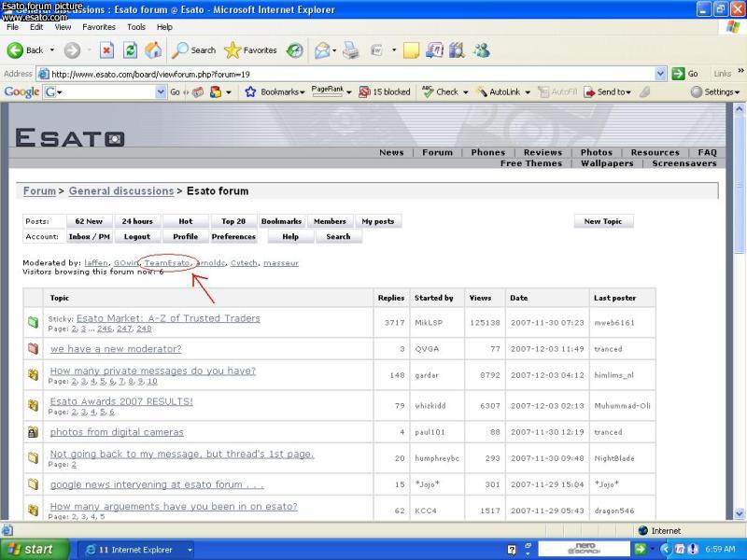The width and height of the screenshot is (747, 560).
Task: Click the Windows Start button
Action: click(x=34, y=550)
